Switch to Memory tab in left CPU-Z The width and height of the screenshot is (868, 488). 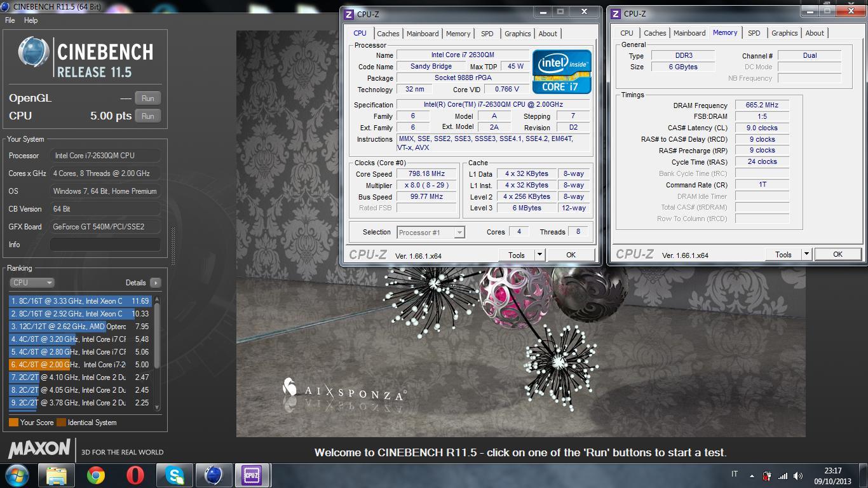[x=458, y=34]
